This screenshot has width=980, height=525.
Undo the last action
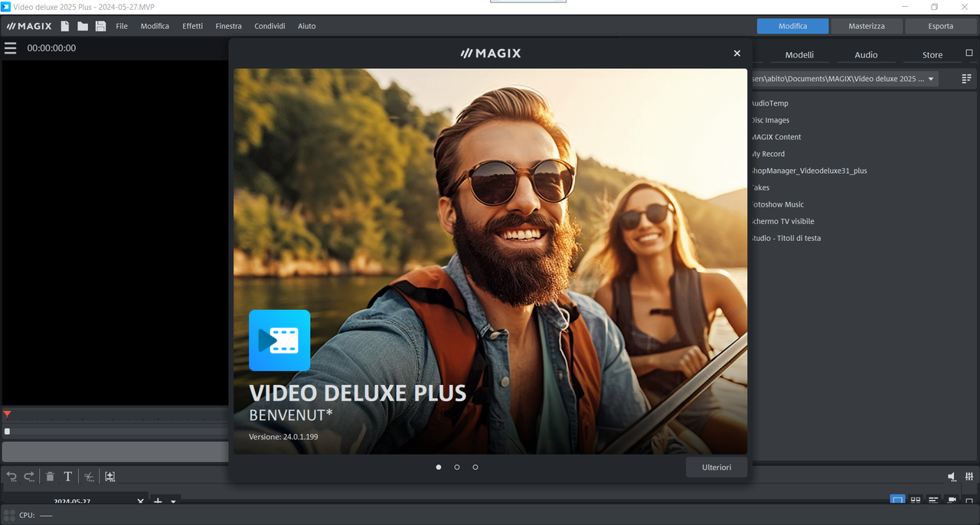(11, 477)
